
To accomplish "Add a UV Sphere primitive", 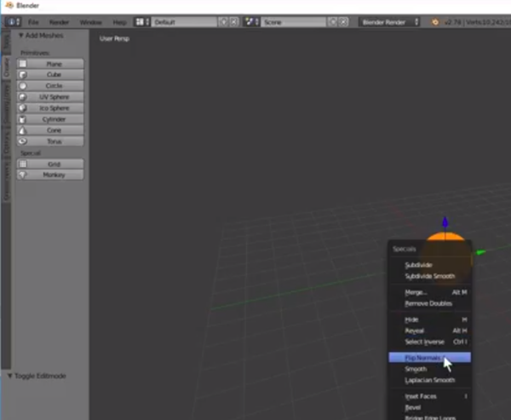I will coord(51,97).
